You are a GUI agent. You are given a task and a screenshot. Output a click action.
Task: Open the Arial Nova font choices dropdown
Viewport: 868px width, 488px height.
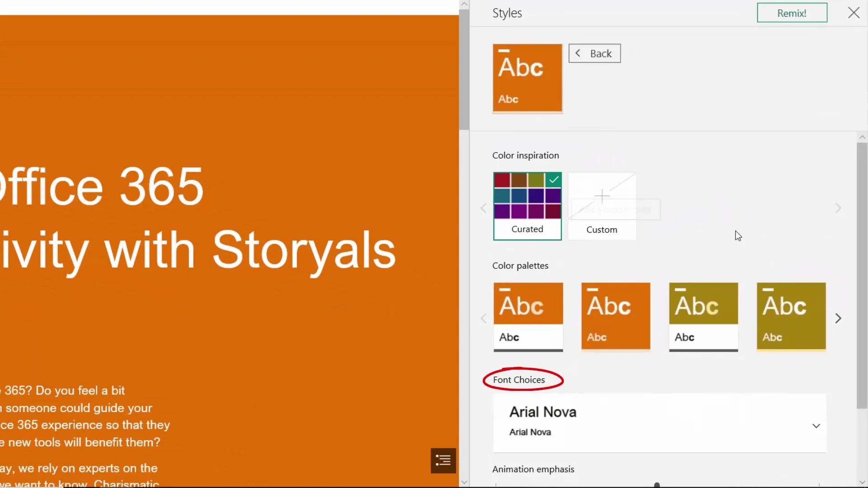660,422
